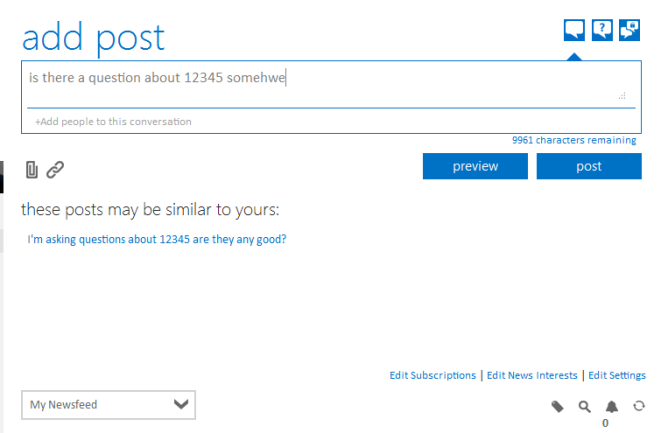This screenshot has width=668, height=433.
Task: Open Edit News Interests link
Action: [x=532, y=375]
